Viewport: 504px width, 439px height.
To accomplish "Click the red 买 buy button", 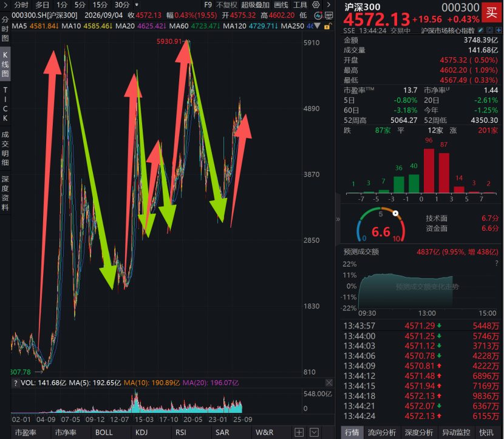I will pyautogui.click(x=491, y=12).
